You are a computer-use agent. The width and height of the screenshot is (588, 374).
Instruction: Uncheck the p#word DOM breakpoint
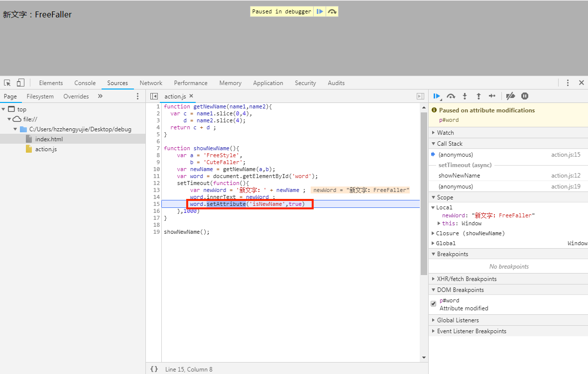(433, 304)
